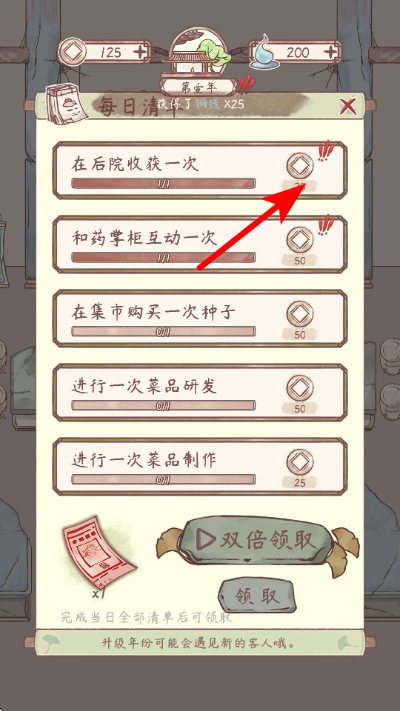Click the 领取 stone button
This screenshot has width=400, height=711.
(257, 596)
